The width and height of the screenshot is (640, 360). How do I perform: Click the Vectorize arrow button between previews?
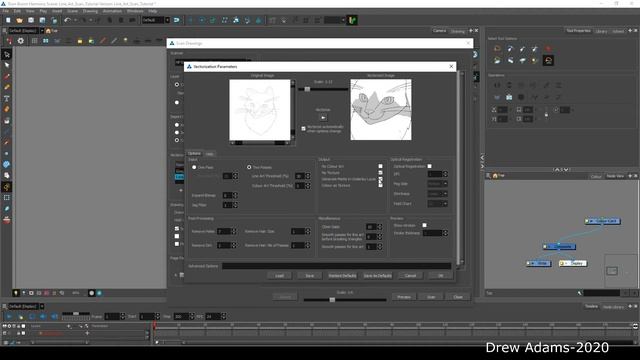click(x=323, y=118)
